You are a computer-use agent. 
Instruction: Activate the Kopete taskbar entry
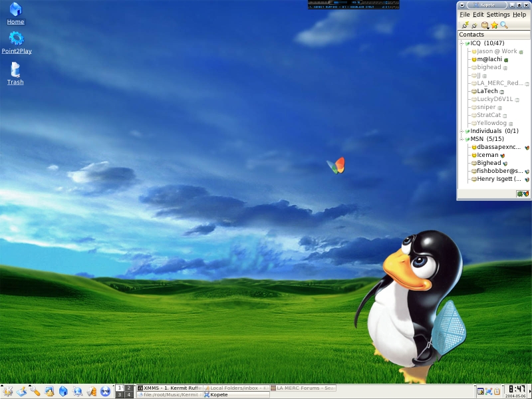(236, 394)
